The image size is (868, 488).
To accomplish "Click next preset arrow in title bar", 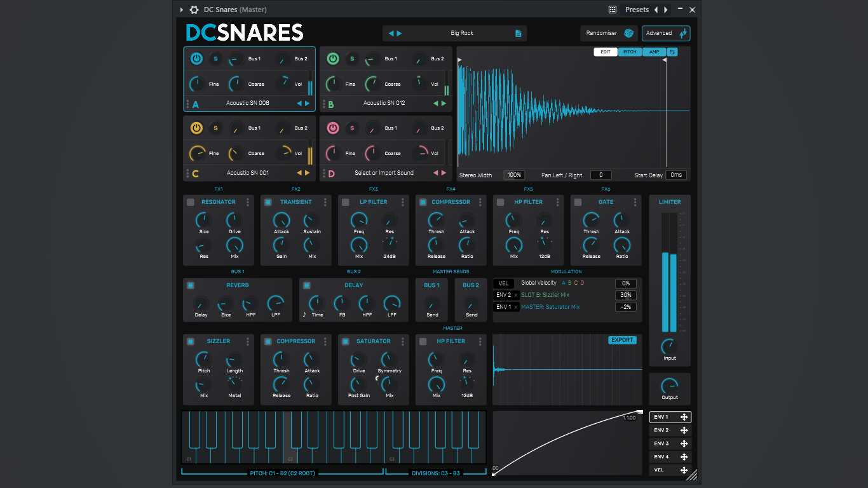I will tap(666, 10).
